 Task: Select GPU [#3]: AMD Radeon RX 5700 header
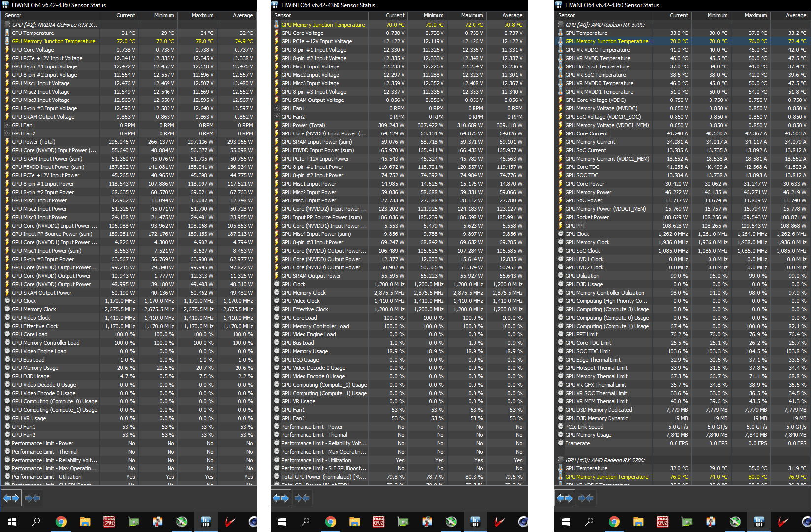click(x=605, y=460)
